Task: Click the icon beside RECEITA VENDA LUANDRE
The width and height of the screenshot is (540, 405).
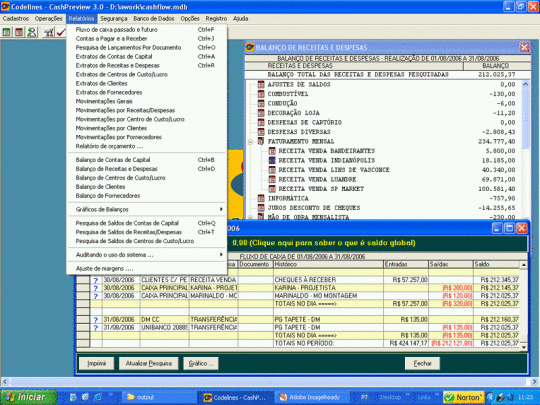Action: [272, 179]
